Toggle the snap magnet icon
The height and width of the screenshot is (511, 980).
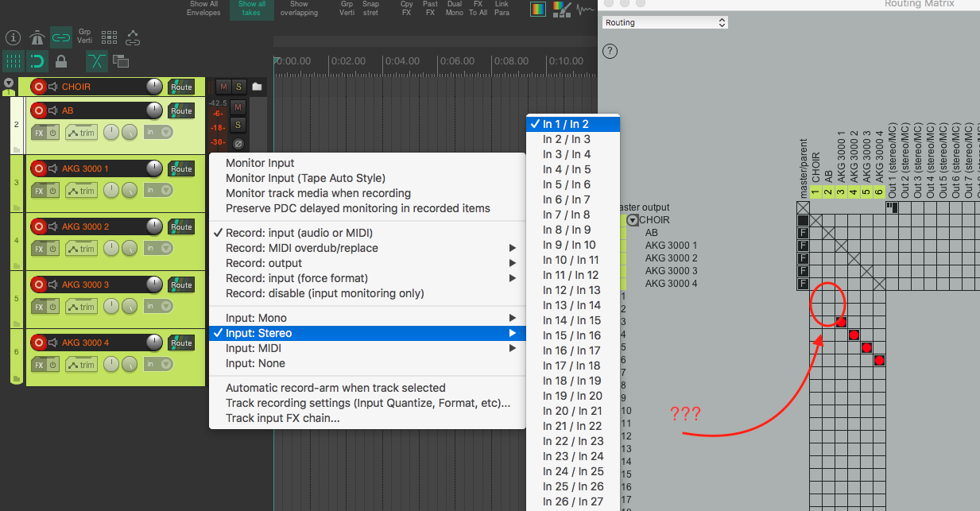pyautogui.click(x=37, y=60)
